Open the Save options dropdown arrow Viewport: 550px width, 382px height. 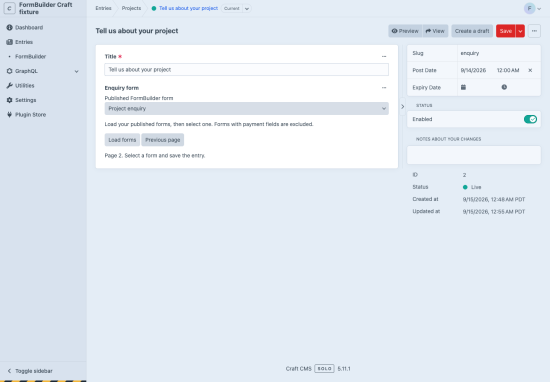tap(520, 31)
